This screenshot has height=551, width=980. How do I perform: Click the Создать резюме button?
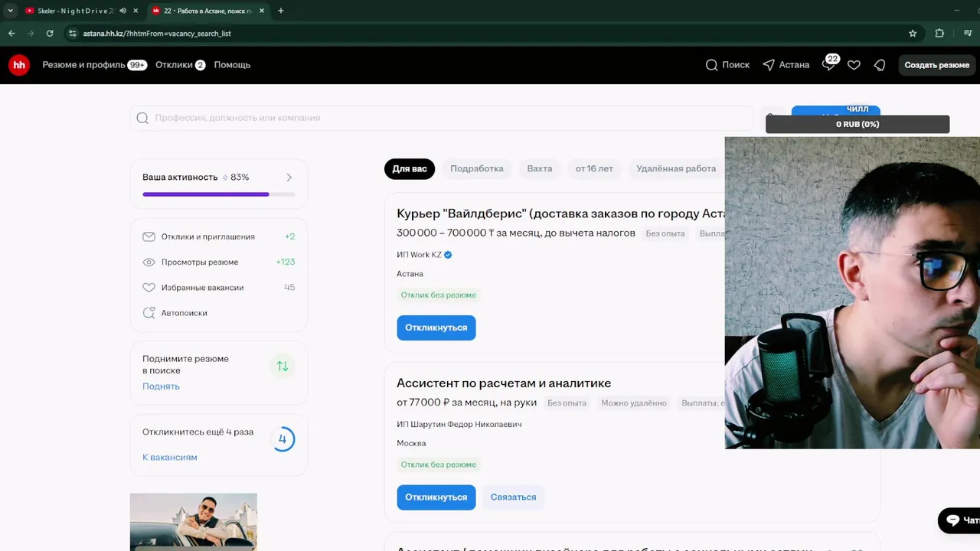point(937,65)
